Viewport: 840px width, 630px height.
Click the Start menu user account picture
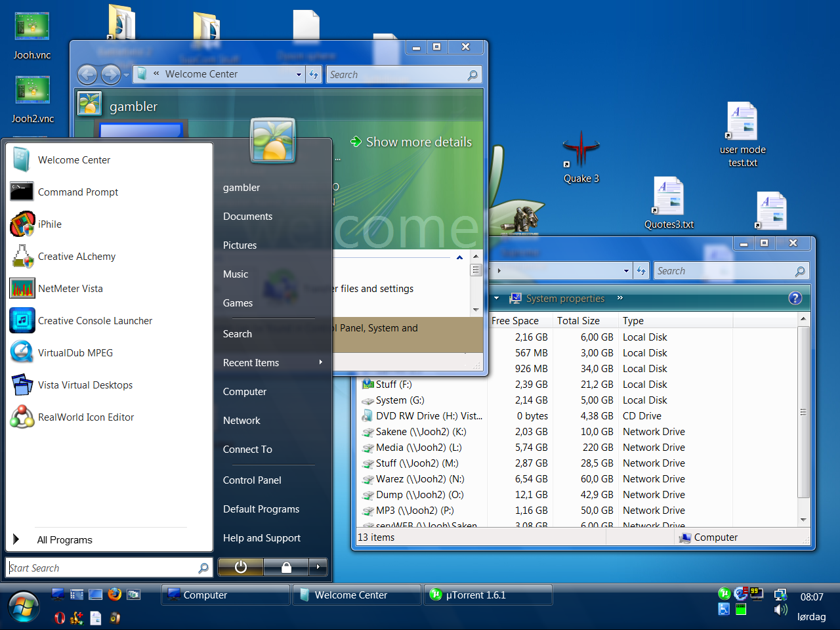click(x=273, y=140)
